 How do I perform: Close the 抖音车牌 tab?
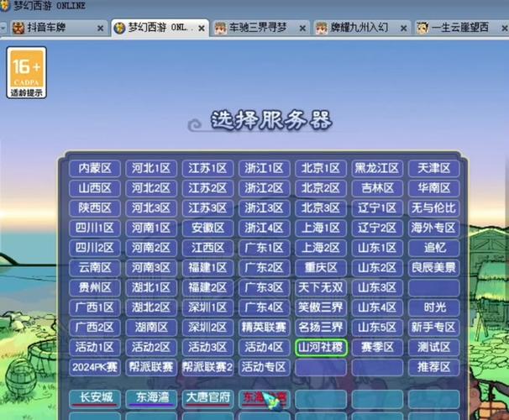[100, 29]
